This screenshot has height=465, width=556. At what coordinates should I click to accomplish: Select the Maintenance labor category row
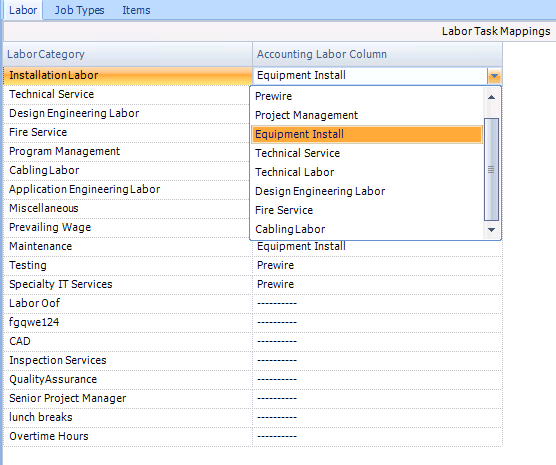[128, 247]
